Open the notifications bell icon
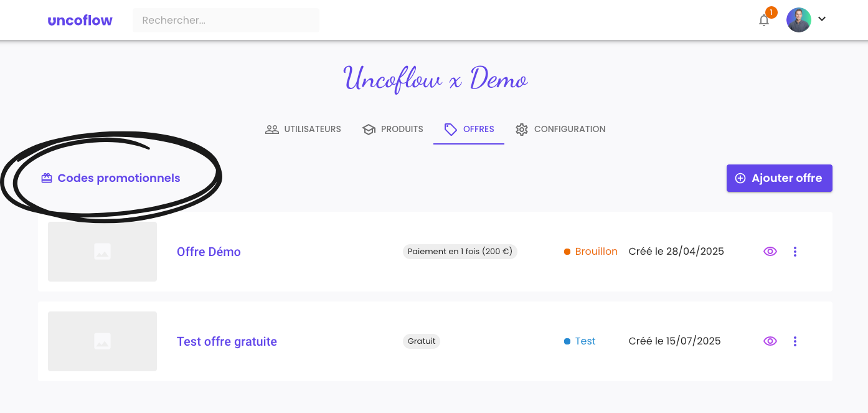Screen dimensions: 868x413 [764, 20]
